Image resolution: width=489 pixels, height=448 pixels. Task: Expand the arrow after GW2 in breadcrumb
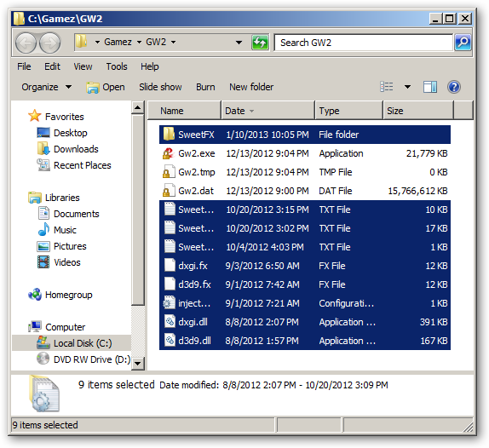point(174,42)
